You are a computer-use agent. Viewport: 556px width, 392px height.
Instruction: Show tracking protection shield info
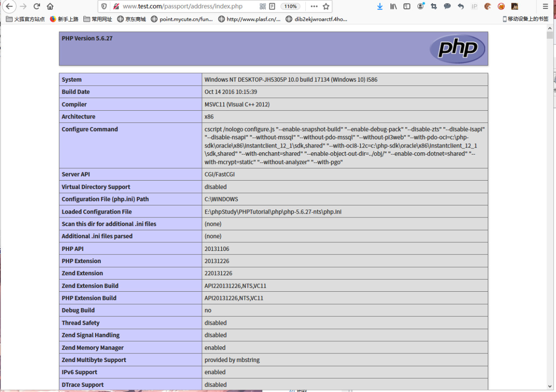pos(104,7)
